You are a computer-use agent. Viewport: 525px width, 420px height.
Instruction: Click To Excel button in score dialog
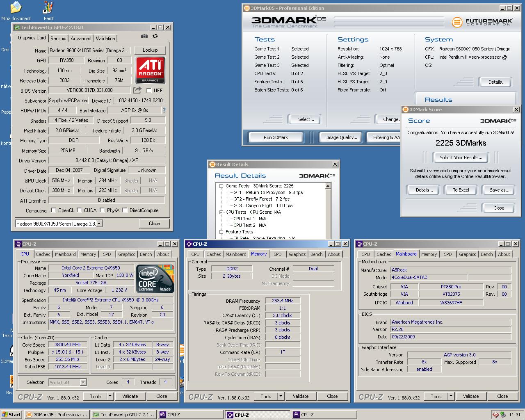[x=461, y=190]
